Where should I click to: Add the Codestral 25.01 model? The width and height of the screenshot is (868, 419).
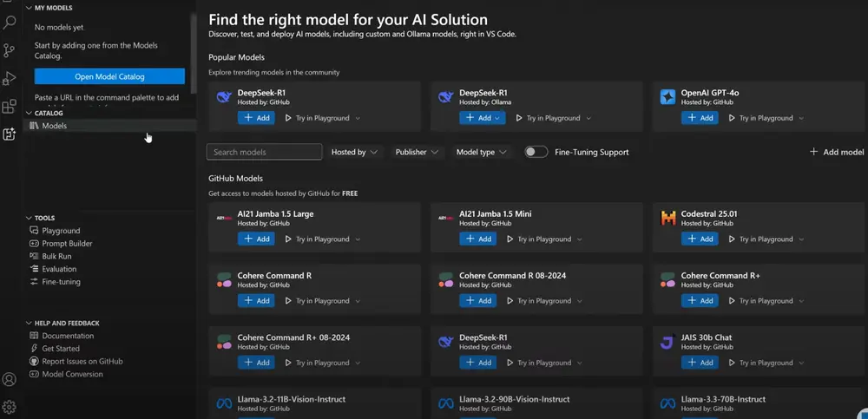pyautogui.click(x=700, y=239)
